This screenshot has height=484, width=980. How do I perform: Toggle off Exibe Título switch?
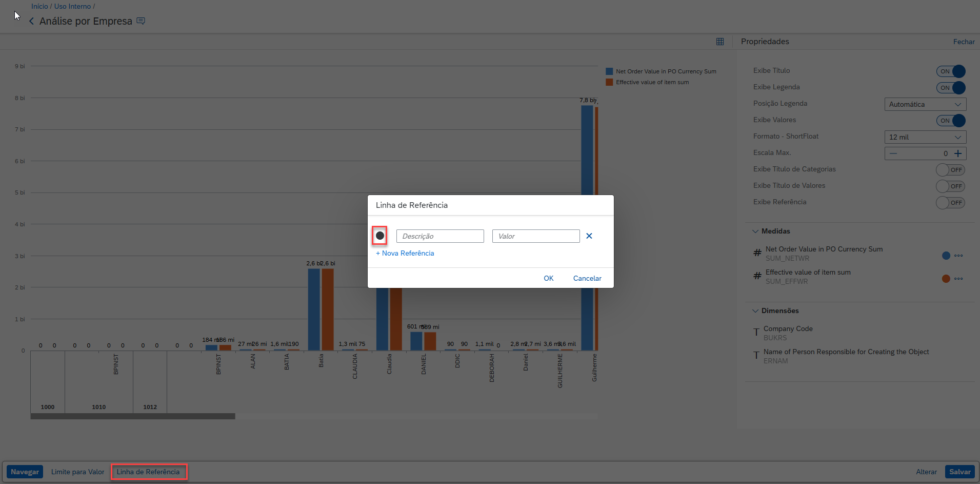(951, 71)
